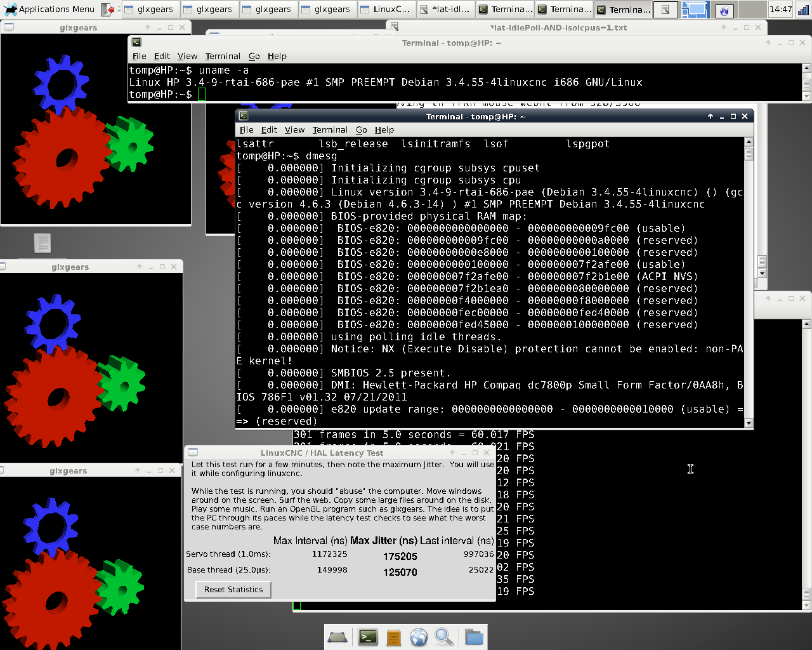Click the magnifying glass application finder icon

click(443, 637)
